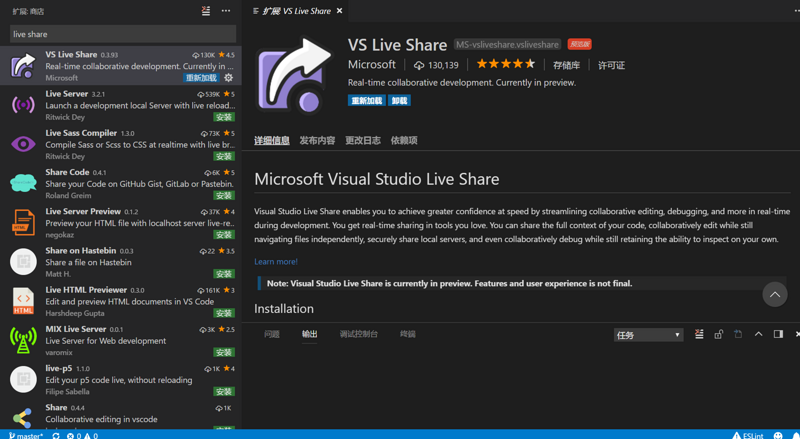800x439 pixels.
Task: Install the Share Code extension
Action: tap(224, 196)
